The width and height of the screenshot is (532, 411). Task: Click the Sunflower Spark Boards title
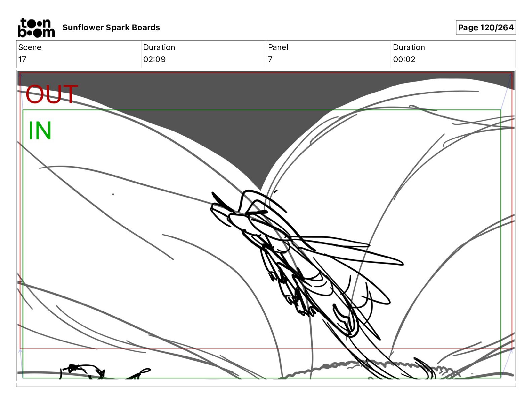click(111, 28)
